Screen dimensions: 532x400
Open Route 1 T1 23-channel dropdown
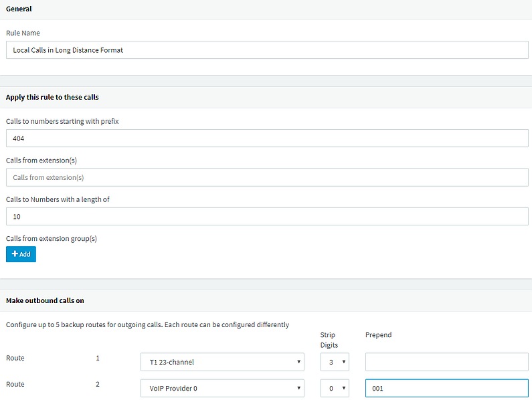pos(222,362)
